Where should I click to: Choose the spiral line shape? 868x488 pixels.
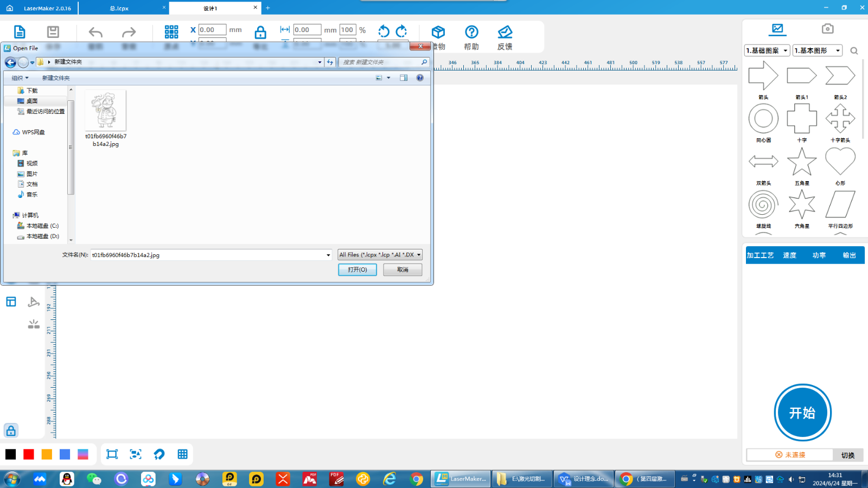point(763,205)
